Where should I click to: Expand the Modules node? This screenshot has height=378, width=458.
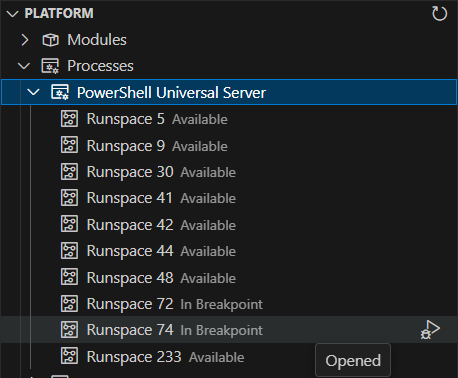25,40
